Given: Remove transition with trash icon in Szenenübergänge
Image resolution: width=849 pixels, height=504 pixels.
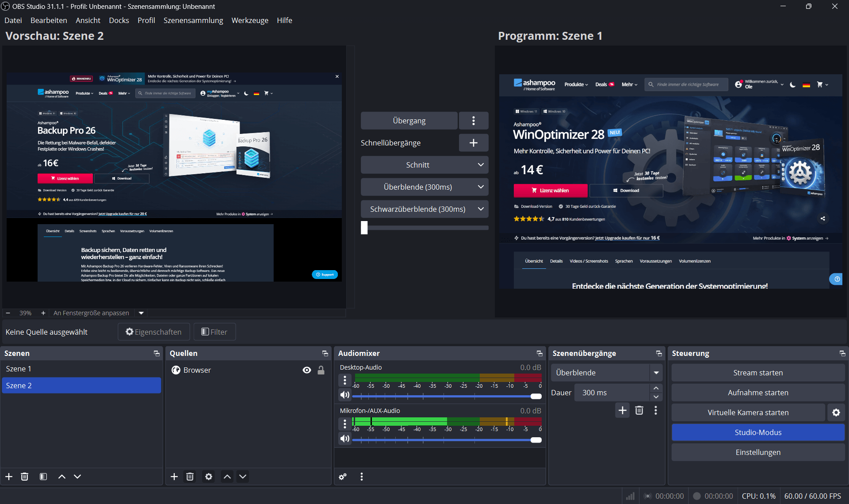Looking at the screenshot, I should (639, 410).
